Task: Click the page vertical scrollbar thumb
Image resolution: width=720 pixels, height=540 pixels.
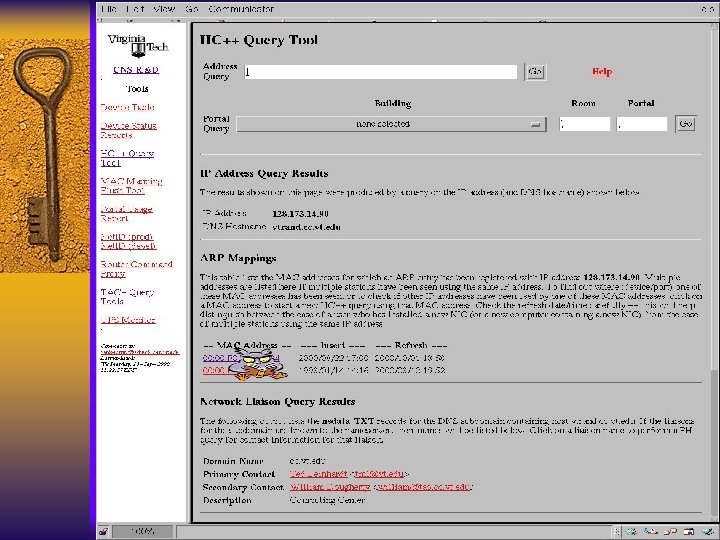Action: tap(715, 443)
